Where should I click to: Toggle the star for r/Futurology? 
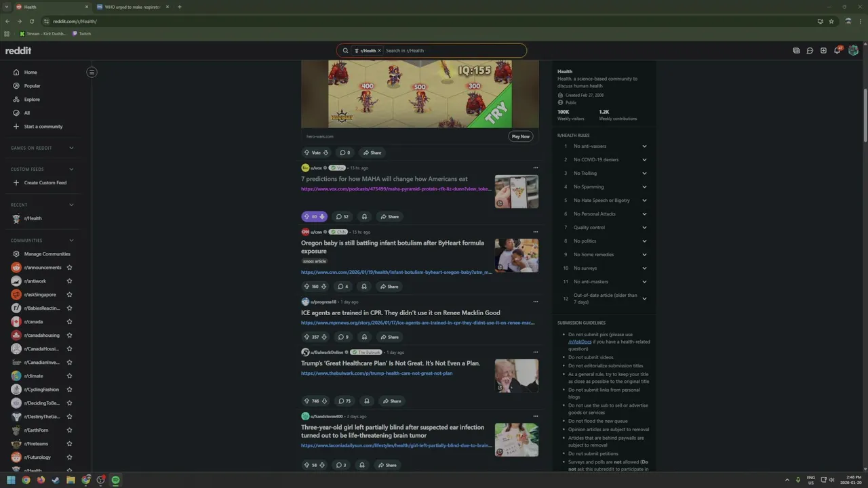(x=69, y=457)
